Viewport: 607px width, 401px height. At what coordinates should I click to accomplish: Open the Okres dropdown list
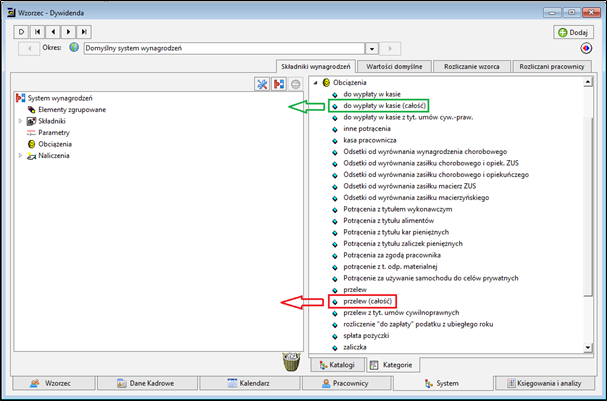coord(372,49)
